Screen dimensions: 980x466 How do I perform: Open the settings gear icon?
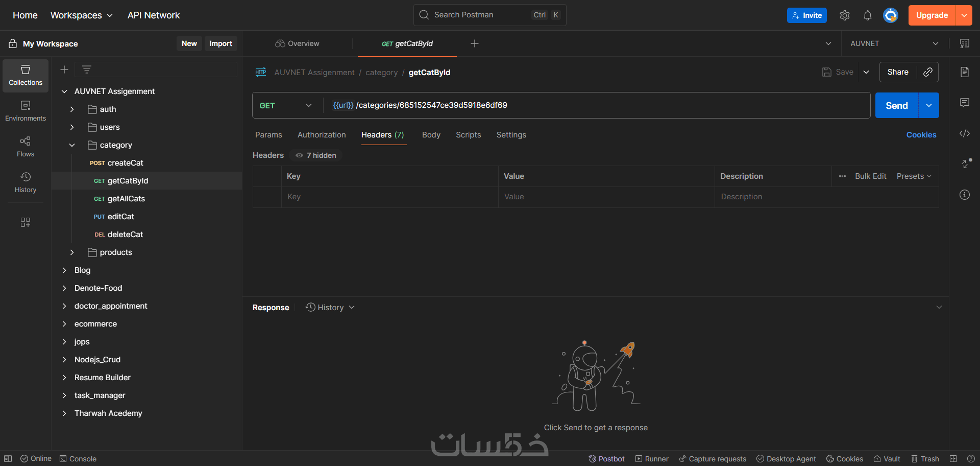(x=845, y=15)
